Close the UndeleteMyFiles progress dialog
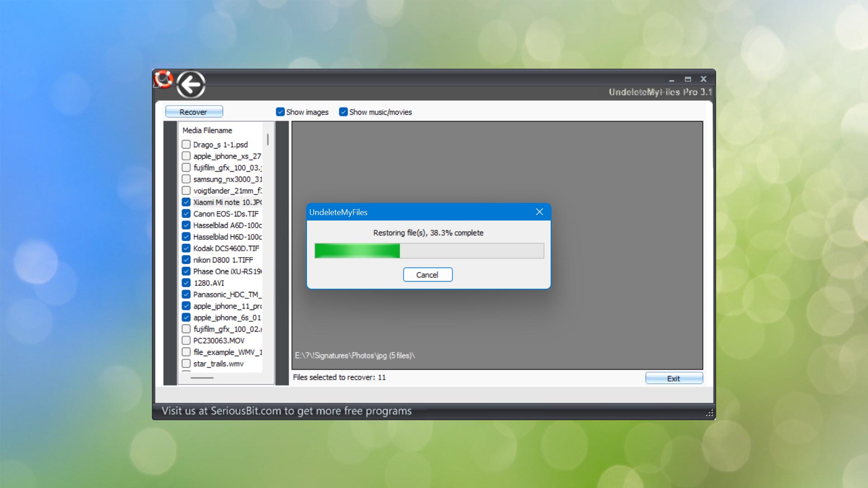This screenshot has height=488, width=868. coord(539,212)
